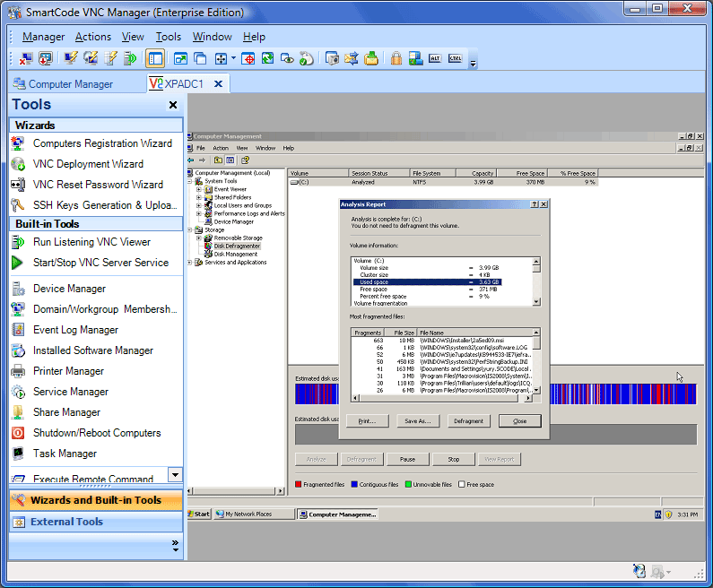Expand tools list down arrow

(175, 475)
